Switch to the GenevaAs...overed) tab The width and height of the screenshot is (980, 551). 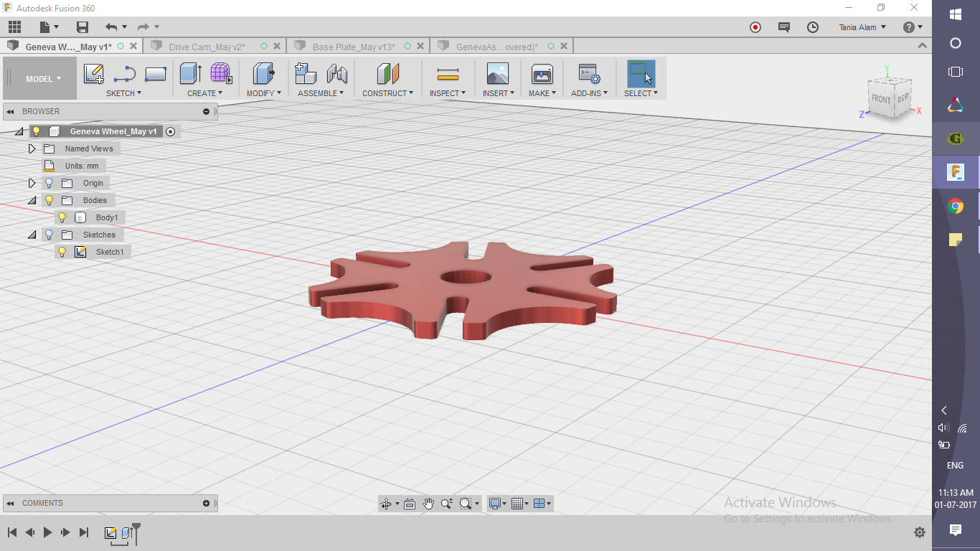tap(497, 47)
